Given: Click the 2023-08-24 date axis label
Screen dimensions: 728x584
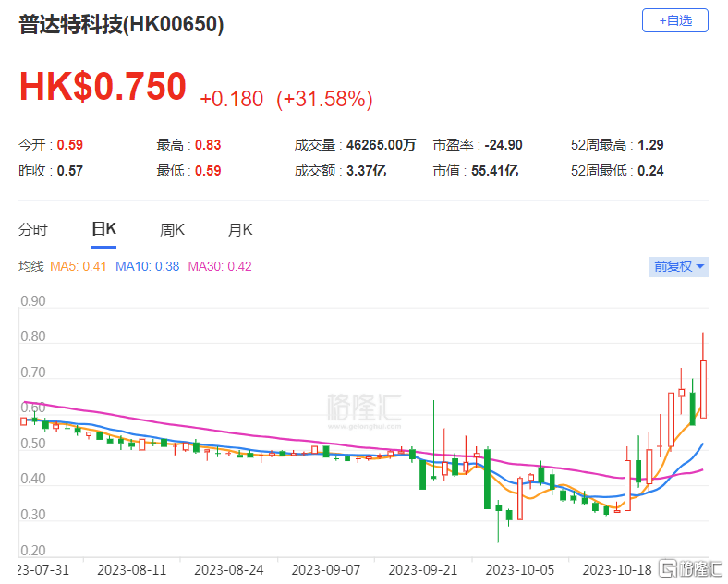Looking at the screenshot, I should [x=229, y=569].
